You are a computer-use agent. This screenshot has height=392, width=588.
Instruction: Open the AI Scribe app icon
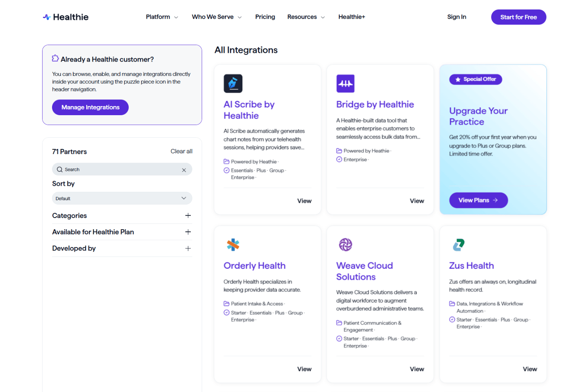[x=233, y=83]
